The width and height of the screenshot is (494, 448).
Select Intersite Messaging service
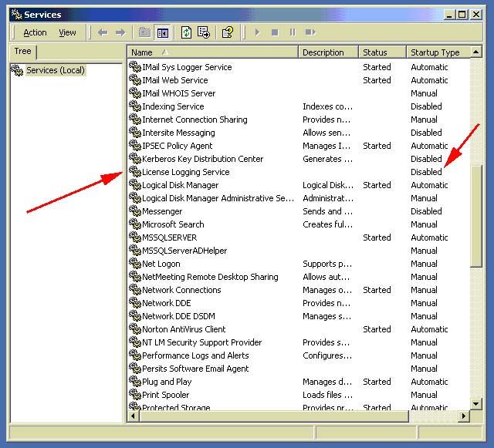pos(178,133)
